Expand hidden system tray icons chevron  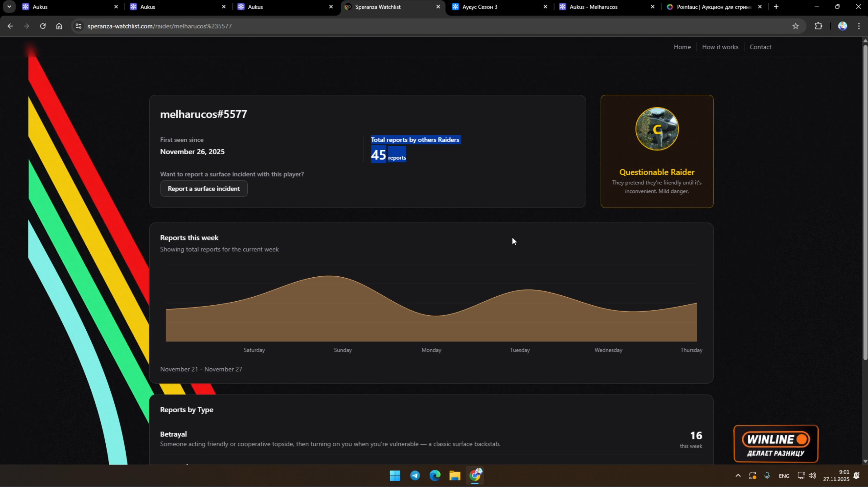point(738,476)
